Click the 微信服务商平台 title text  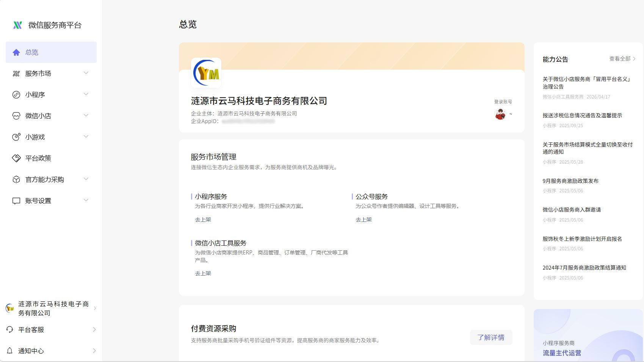(55, 25)
